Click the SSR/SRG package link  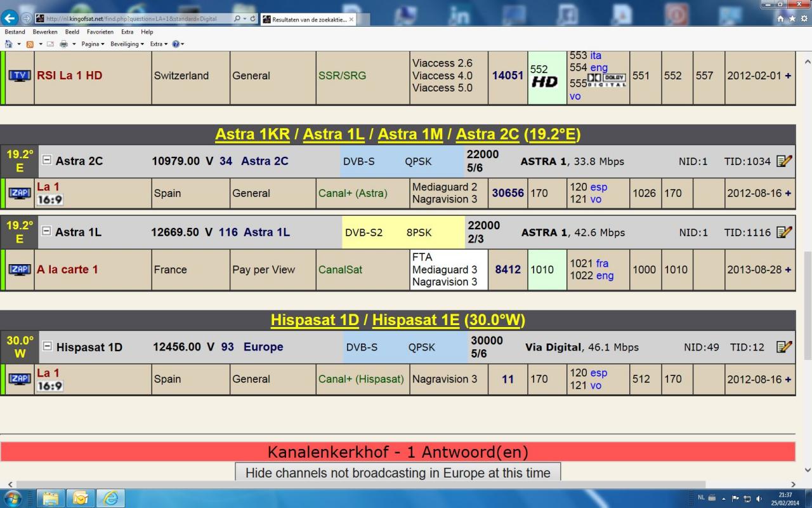click(342, 76)
